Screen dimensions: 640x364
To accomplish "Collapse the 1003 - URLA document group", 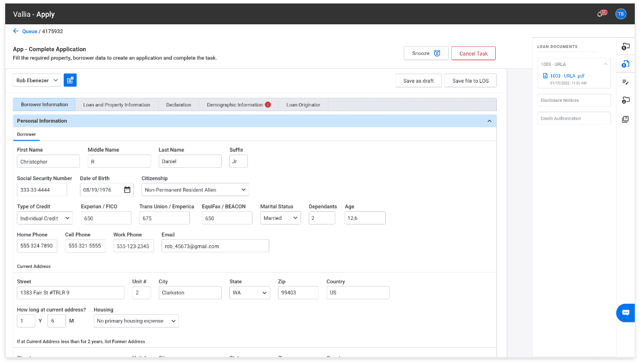I will point(605,64).
